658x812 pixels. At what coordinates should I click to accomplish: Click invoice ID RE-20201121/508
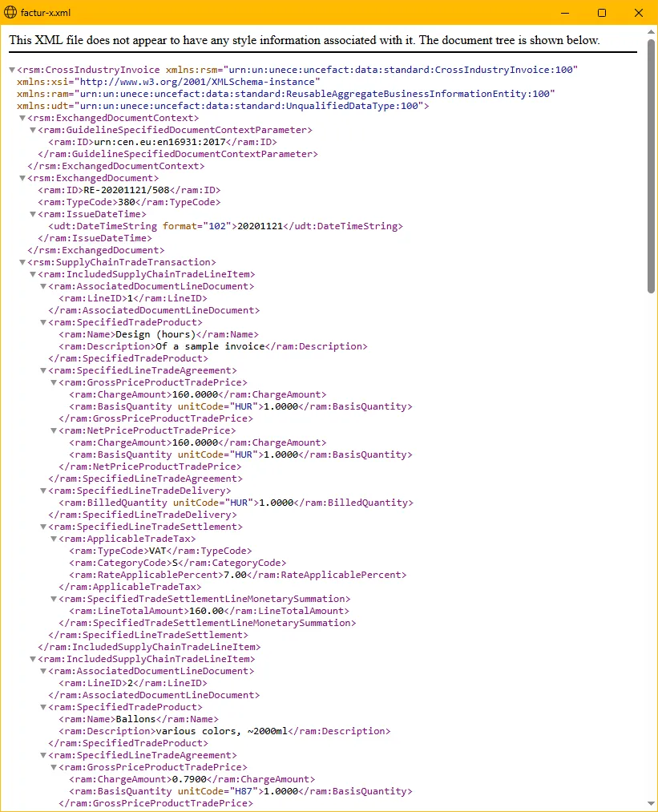(x=127, y=190)
